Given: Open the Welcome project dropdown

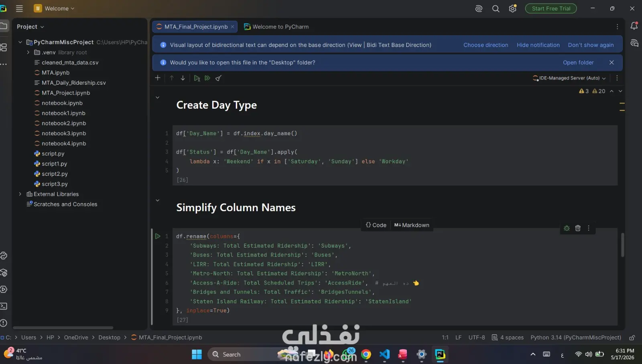Looking at the screenshot, I should (x=55, y=8).
